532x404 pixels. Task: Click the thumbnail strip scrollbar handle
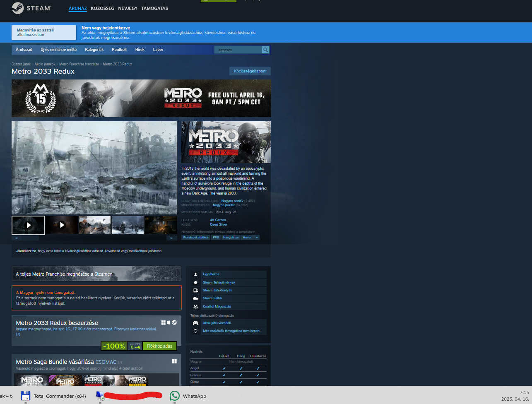click(x=30, y=238)
